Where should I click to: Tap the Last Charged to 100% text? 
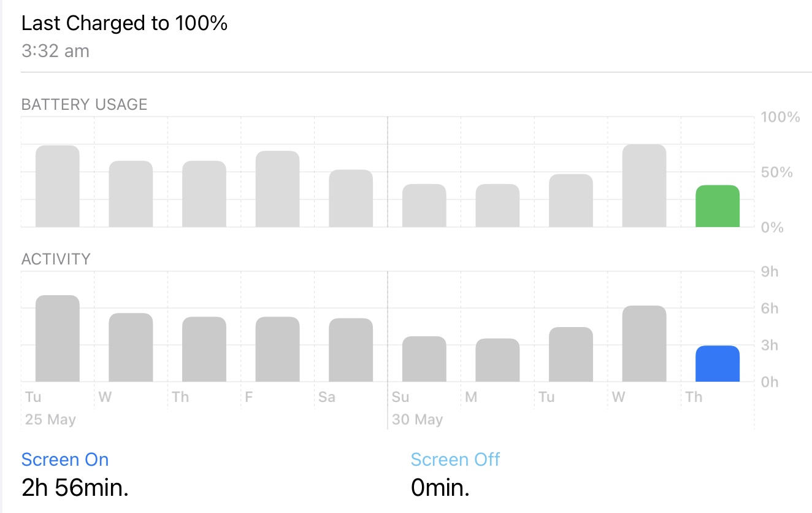pos(124,23)
